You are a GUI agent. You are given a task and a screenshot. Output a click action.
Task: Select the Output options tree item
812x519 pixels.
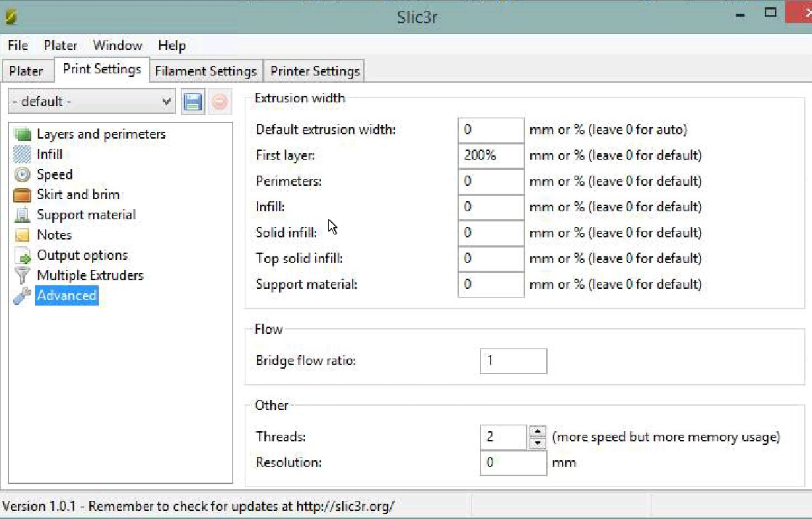[82, 255]
